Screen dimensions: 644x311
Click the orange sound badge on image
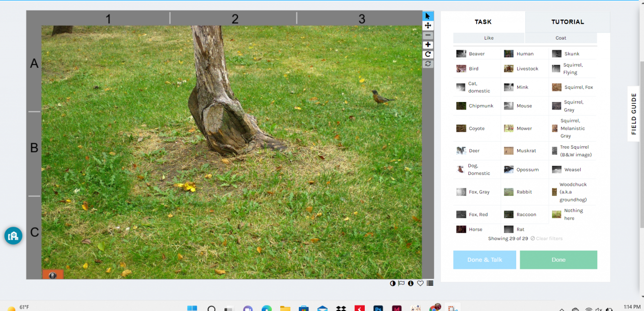coord(52,275)
